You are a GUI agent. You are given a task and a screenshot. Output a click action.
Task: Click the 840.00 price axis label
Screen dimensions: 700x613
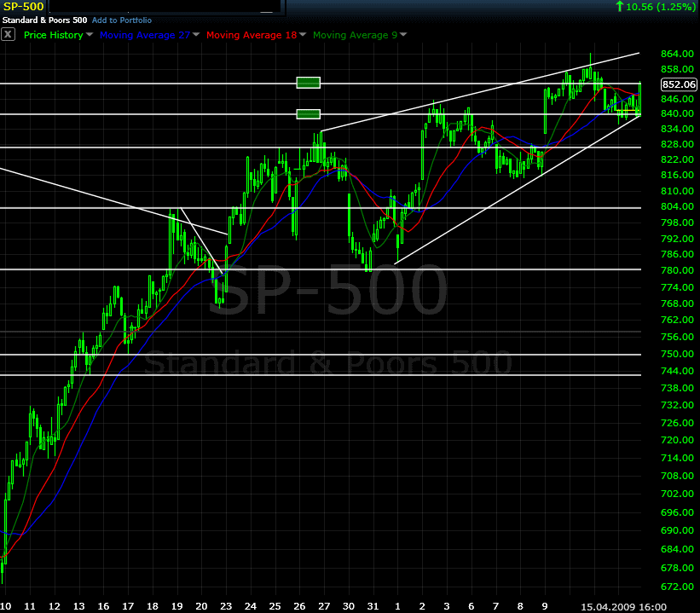click(677, 113)
